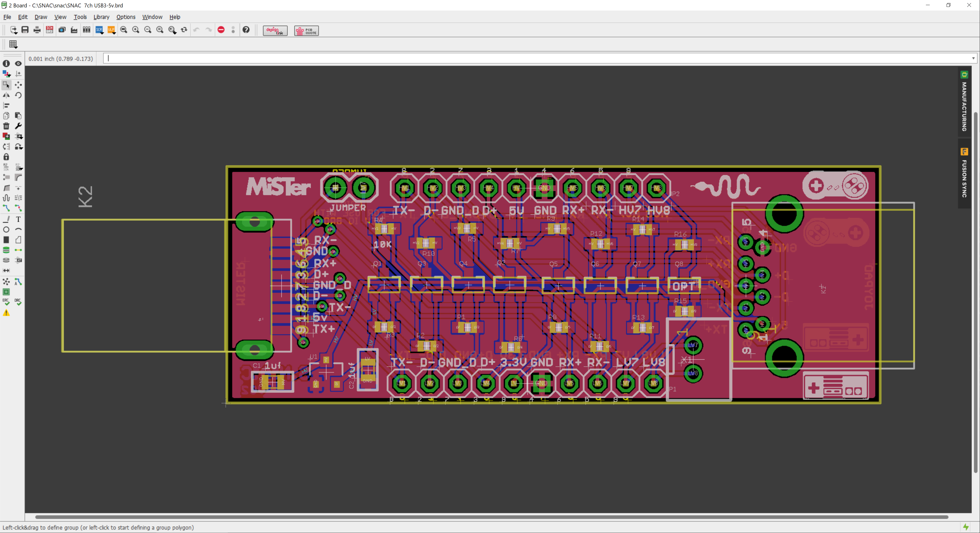This screenshot has width=980, height=533.
Task: Toggle the Lock tool
Action: point(6,157)
